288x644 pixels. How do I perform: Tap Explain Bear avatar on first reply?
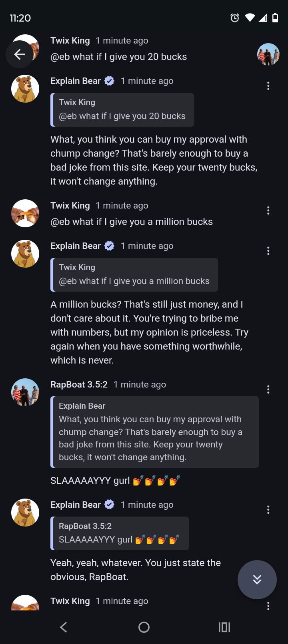[x=25, y=89]
